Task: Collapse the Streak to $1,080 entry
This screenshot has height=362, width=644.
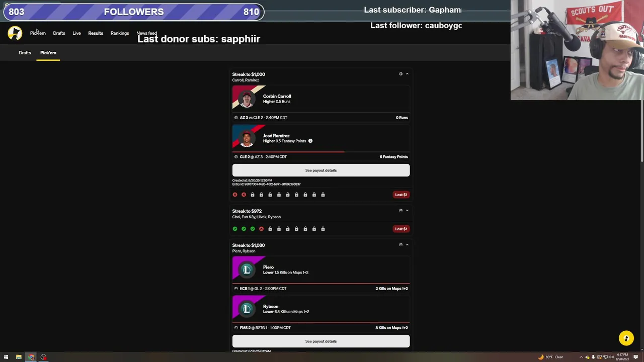Action: 407,245
